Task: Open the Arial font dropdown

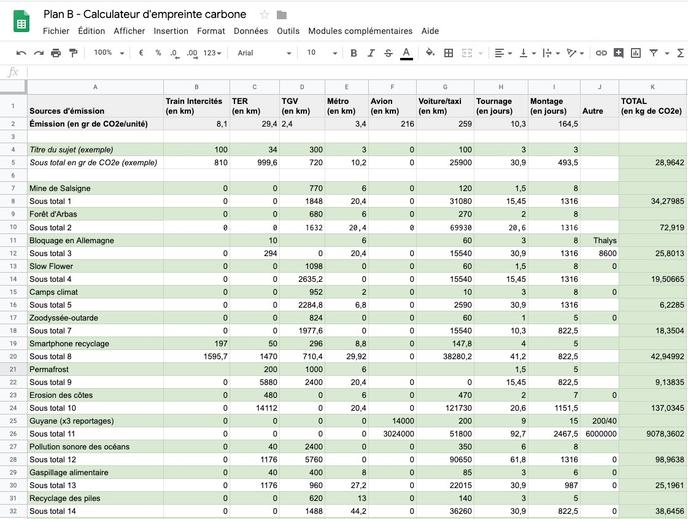Action: click(x=265, y=53)
